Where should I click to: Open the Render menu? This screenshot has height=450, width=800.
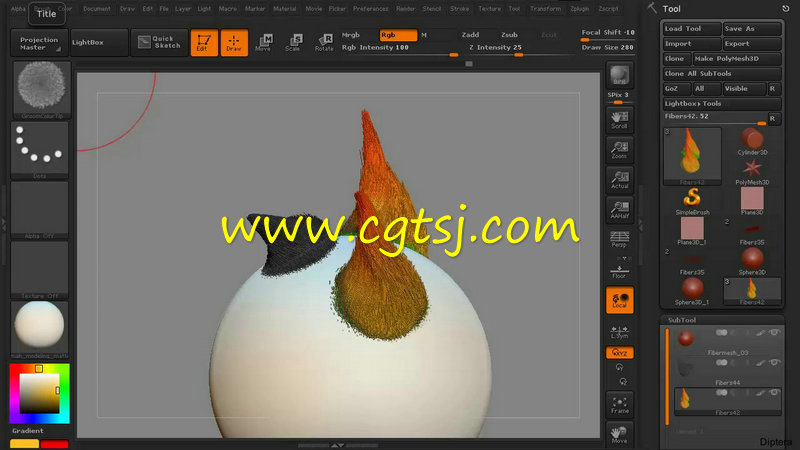pyautogui.click(x=406, y=9)
